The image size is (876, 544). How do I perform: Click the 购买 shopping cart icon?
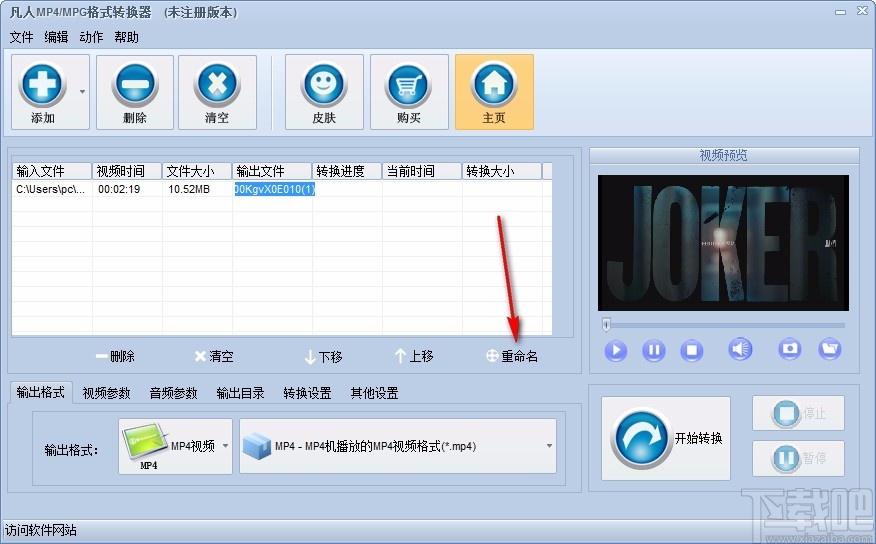pyautogui.click(x=409, y=92)
